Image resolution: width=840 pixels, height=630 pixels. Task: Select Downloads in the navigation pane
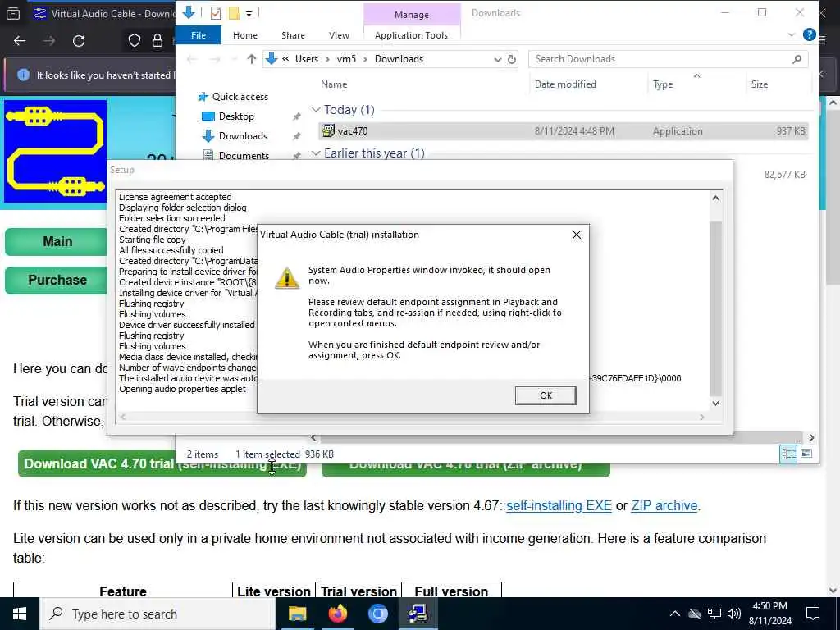242,136
